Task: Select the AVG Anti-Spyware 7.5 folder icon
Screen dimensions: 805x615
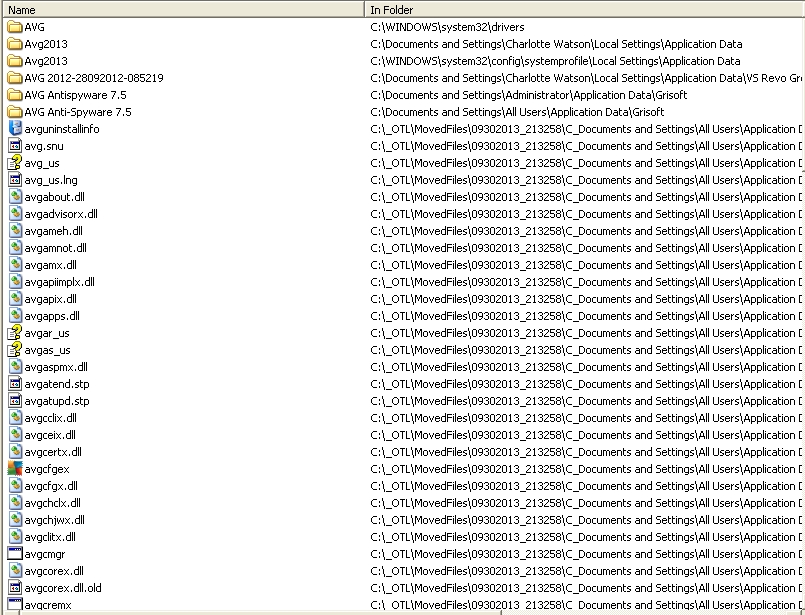Action: [x=15, y=111]
